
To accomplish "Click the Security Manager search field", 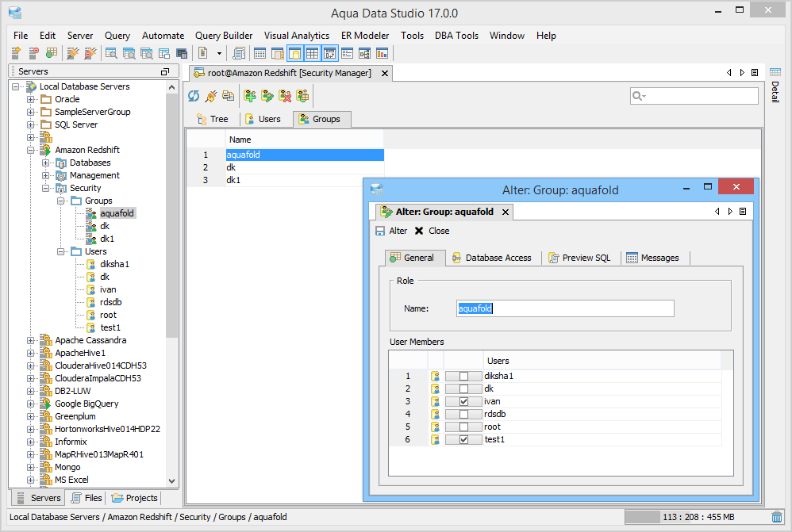I will click(x=694, y=96).
